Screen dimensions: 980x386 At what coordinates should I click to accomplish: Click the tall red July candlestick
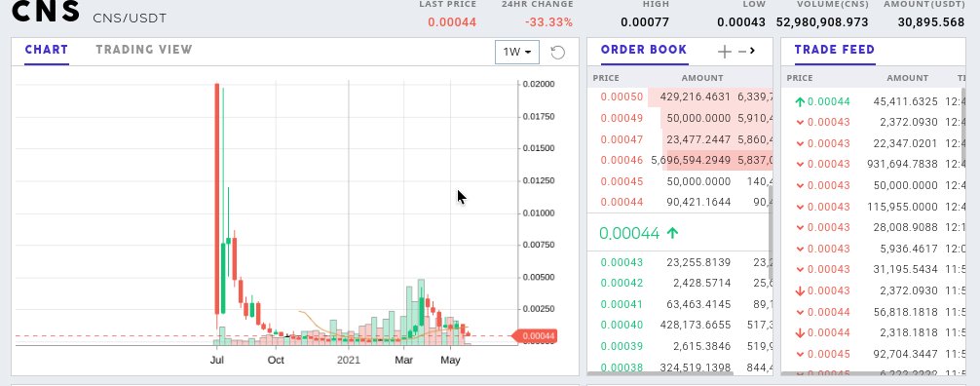coord(217,198)
